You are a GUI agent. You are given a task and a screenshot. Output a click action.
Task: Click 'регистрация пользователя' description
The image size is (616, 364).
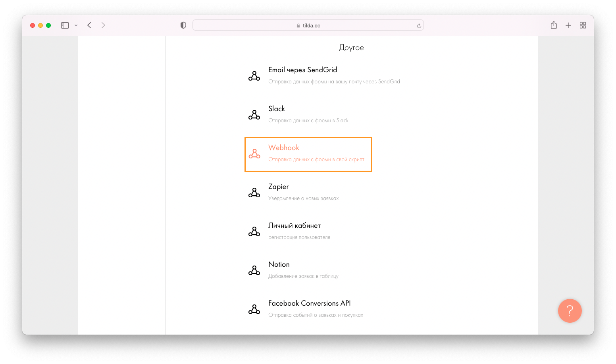click(x=299, y=237)
